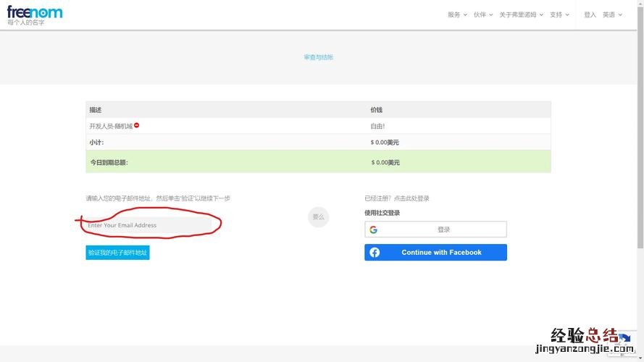Open the 关于弗里诺姆 dropdown menu

(521, 14)
